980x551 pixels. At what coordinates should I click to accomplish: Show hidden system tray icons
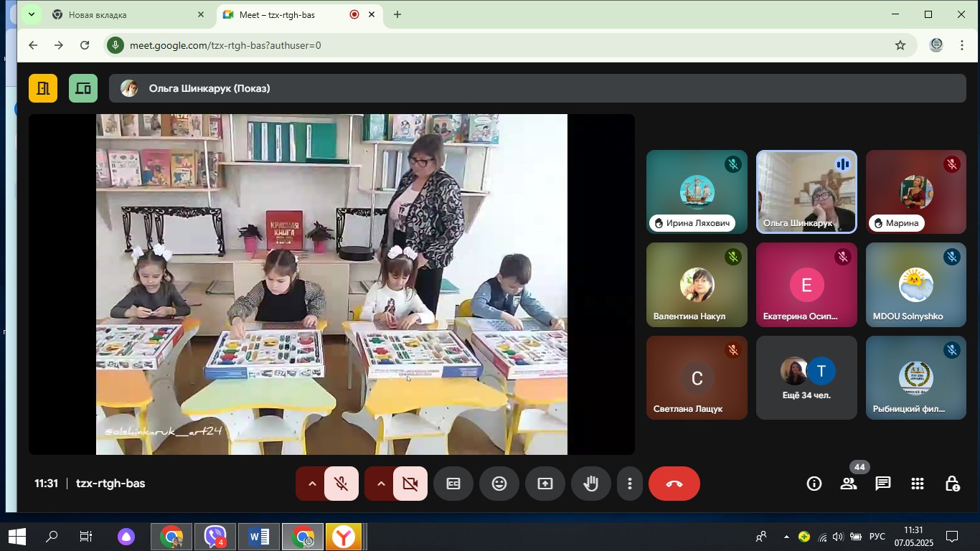point(786,537)
